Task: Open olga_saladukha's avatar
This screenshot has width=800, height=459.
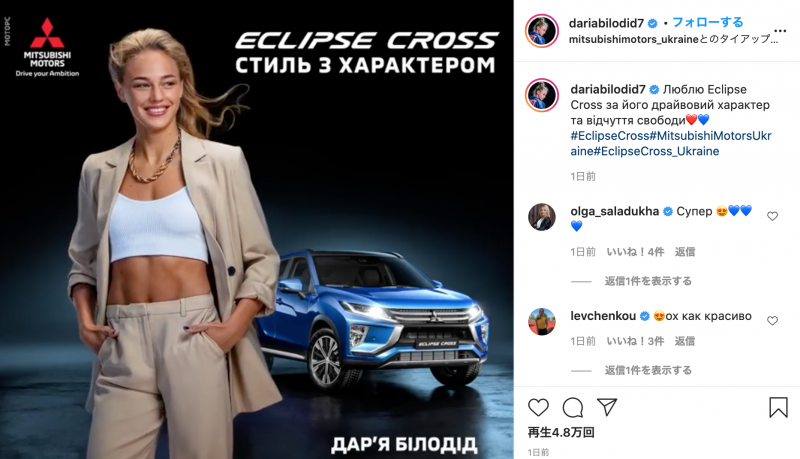Action: [542, 217]
